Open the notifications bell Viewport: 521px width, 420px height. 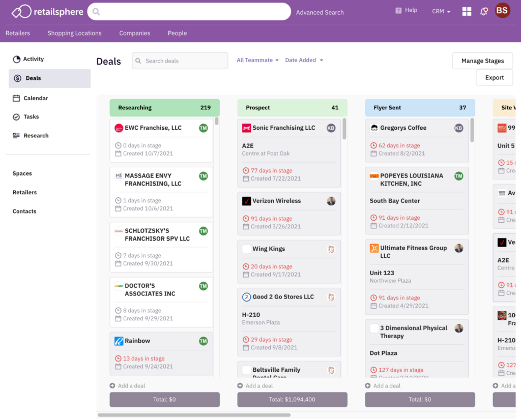pos(484,11)
